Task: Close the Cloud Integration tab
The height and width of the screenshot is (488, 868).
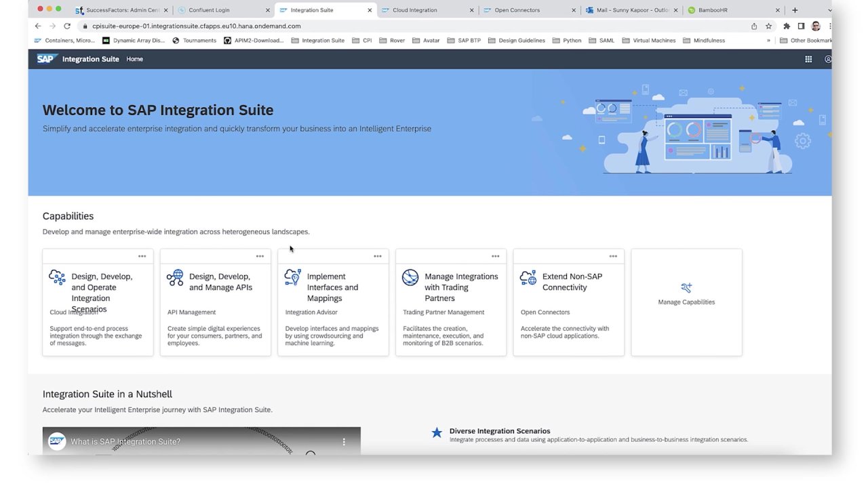Action: tap(472, 10)
